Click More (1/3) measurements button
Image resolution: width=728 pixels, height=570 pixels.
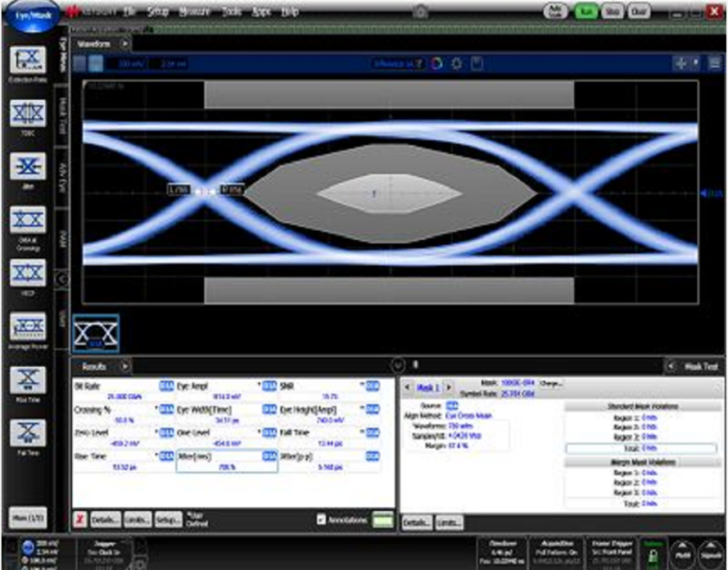click(x=25, y=519)
